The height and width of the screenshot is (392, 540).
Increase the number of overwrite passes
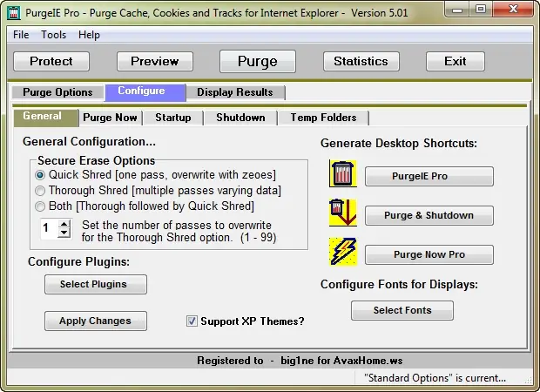click(x=64, y=224)
